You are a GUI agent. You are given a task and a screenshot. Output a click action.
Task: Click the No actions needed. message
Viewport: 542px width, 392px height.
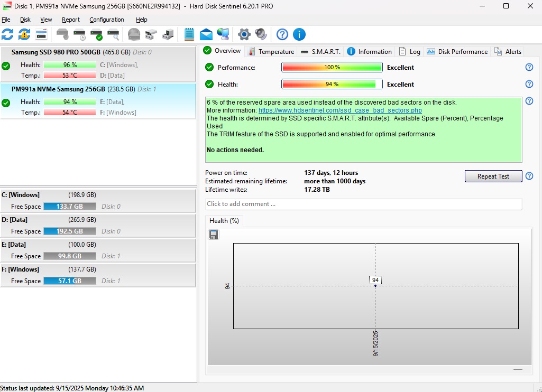235,150
